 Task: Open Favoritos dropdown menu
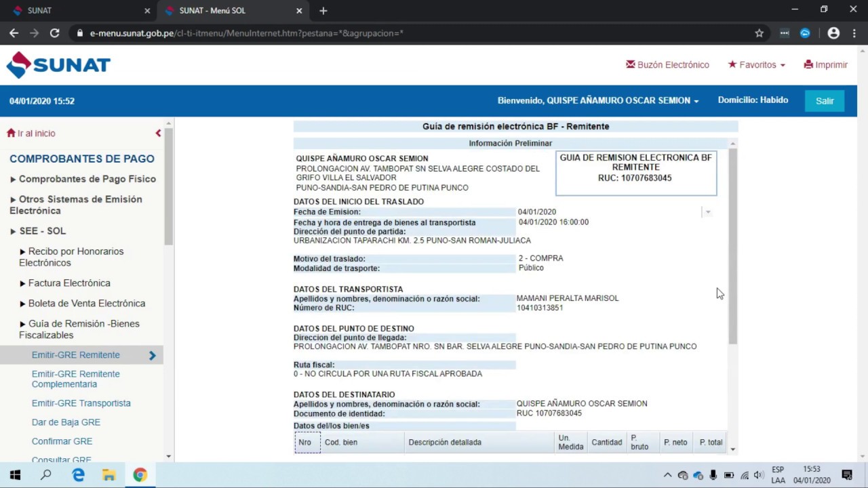756,65
